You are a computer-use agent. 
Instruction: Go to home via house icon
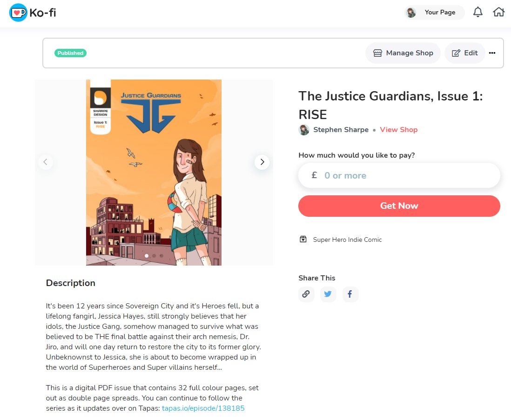pyautogui.click(x=498, y=12)
